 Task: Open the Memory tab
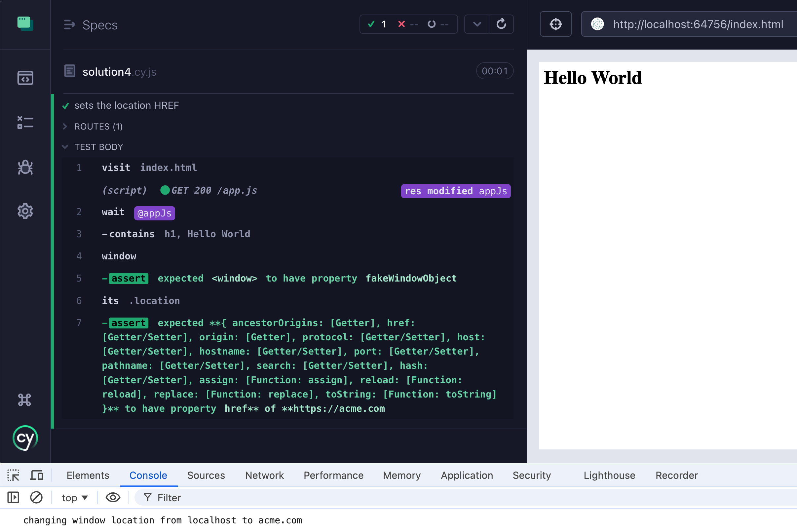(x=402, y=475)
